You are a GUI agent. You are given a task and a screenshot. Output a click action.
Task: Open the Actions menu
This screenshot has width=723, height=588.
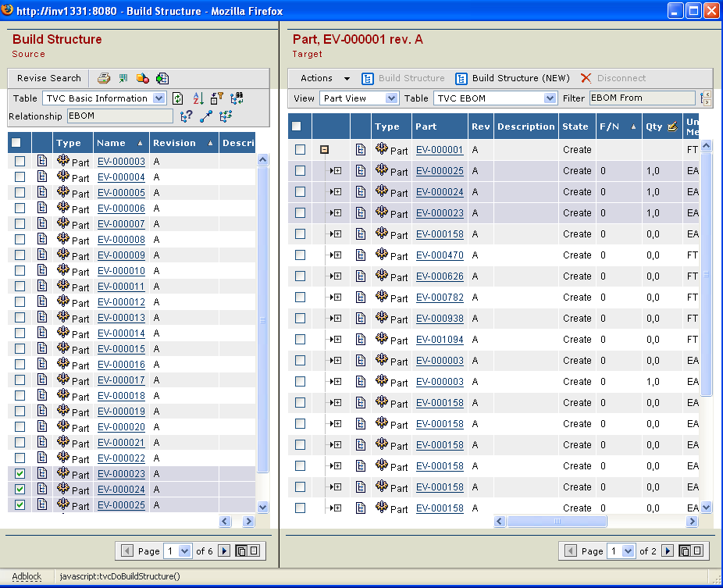click(325, 78)
